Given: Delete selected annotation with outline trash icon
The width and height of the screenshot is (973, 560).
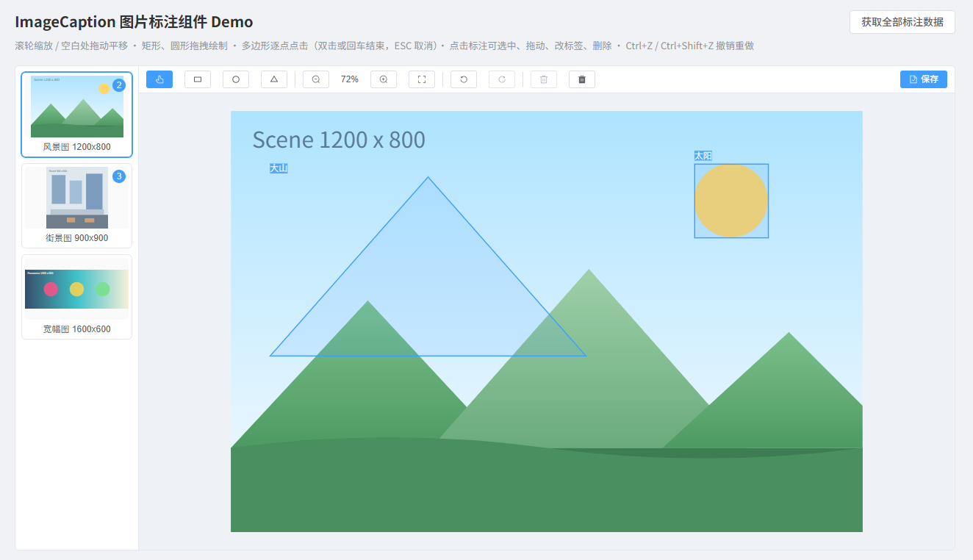Looking at the screenshot, I should 544,79.
